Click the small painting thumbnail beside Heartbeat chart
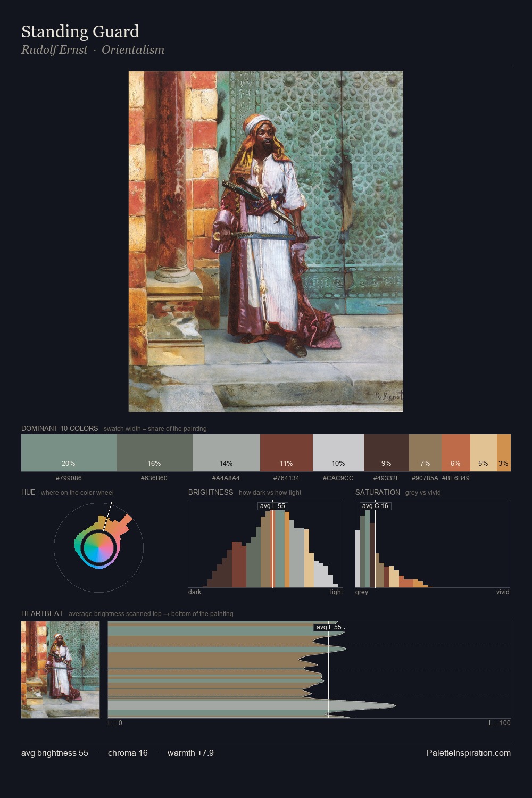The width and height of the screenshot is (532, 798). (x=61, y=670)
